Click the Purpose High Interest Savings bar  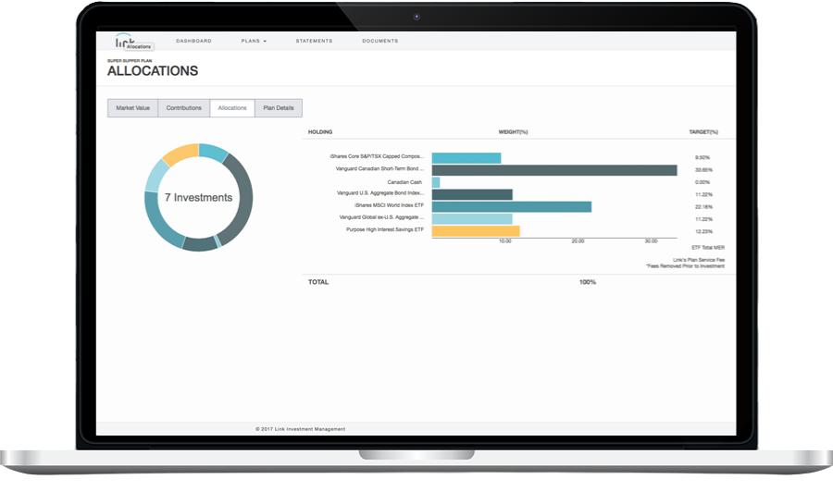point(476,231)
